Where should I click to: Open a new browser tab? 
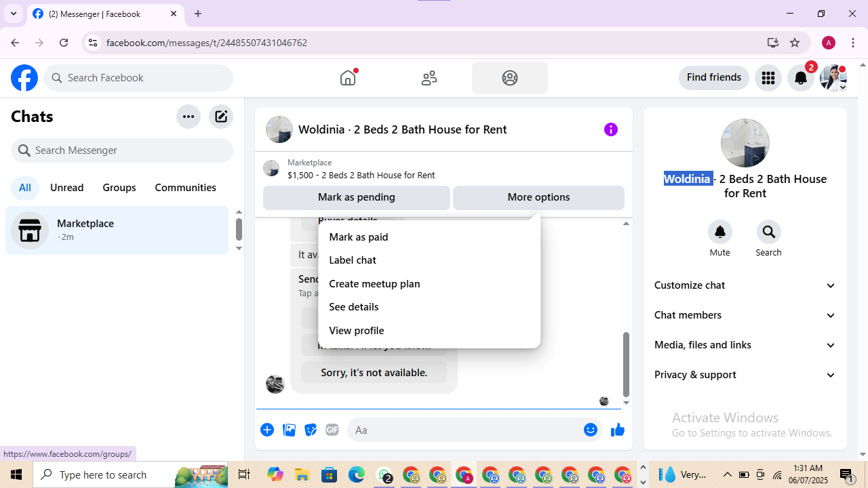pyautogui.click(x=198, y=14)
